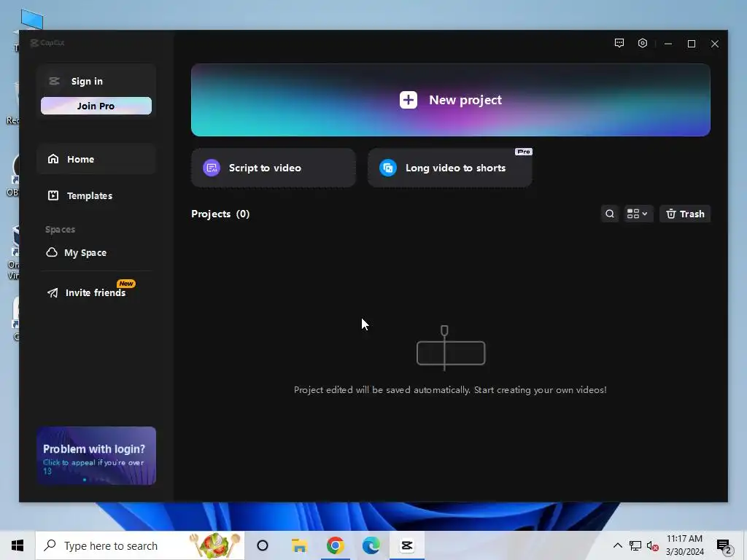Open the Windows Start menu

click(18, 545)
